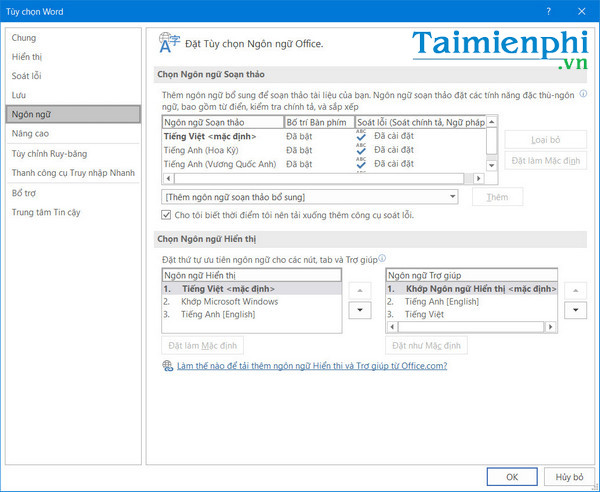The image size is (600, 492).
Task: Move help language up with arrow button
Action: pyautogui.click(x=575, y=291)
